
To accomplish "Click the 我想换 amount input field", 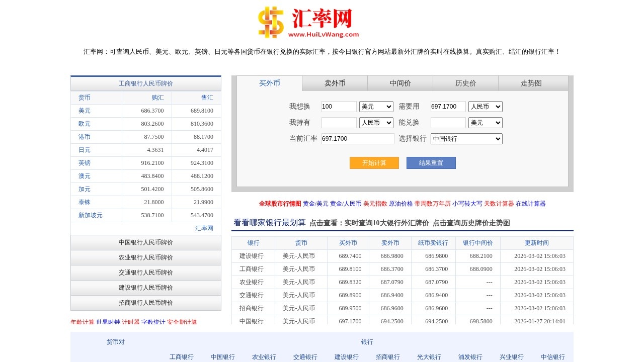I will tap(338, 106).
